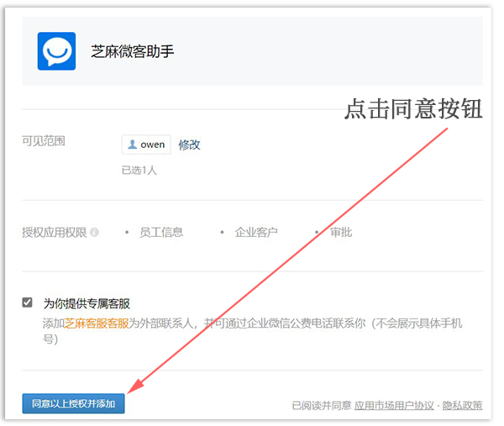Image resolution: width=504 pixels, height=426 pixels.
Task: Click the 已阅读并同意 text
Action: (x=322, y=406)
